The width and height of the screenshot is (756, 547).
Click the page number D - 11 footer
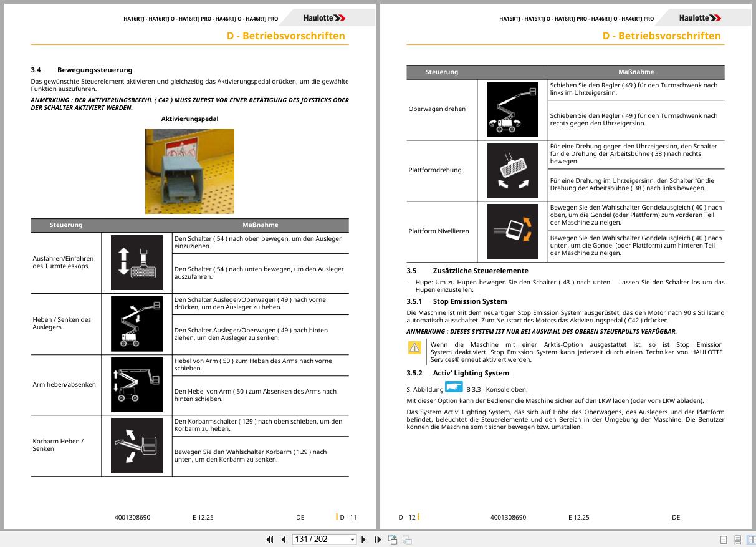(x=348, y=517)
